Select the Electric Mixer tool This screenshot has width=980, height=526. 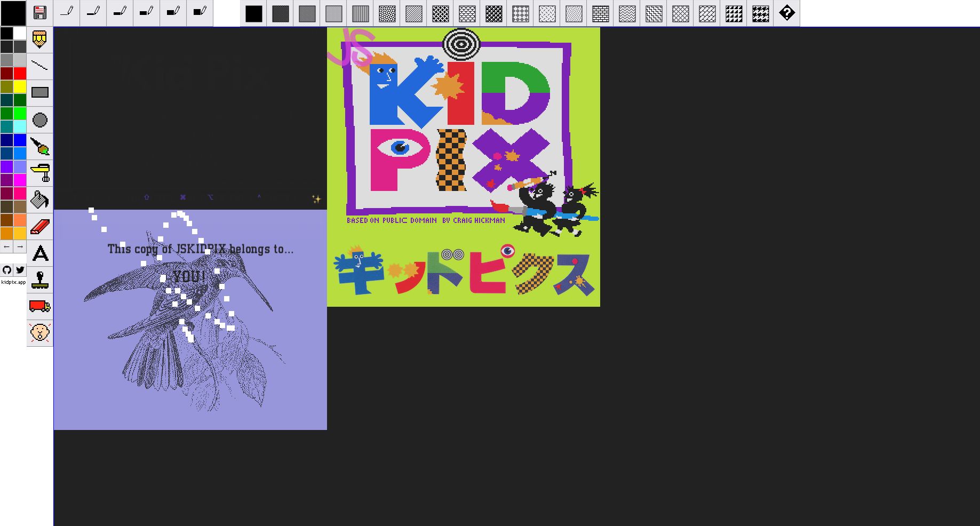(x=40, y=173)
